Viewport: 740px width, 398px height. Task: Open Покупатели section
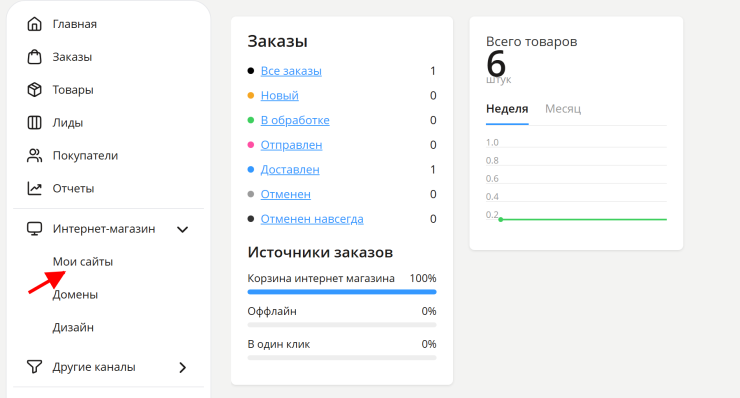point(85,155)
